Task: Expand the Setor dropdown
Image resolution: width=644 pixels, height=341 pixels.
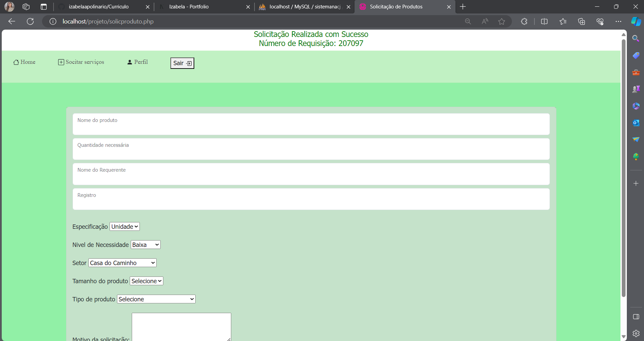Action: [122, 263]
